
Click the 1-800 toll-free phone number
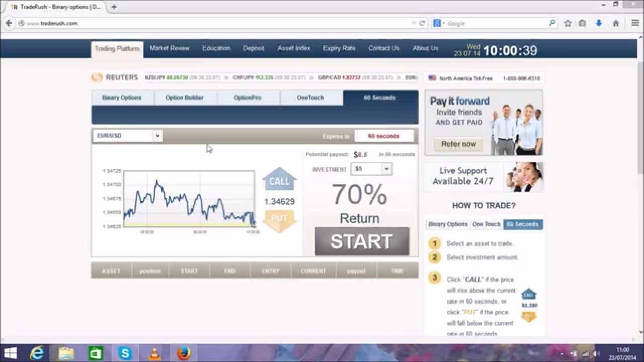[x=522, y=78]
